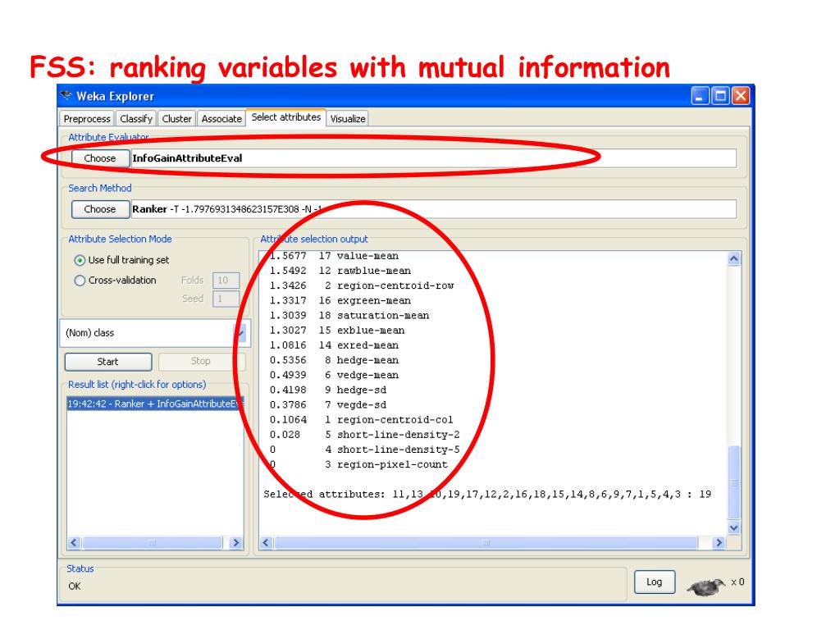Open the Log window
Viewport: 840px width, 630px height.
[x=654, y=582]
